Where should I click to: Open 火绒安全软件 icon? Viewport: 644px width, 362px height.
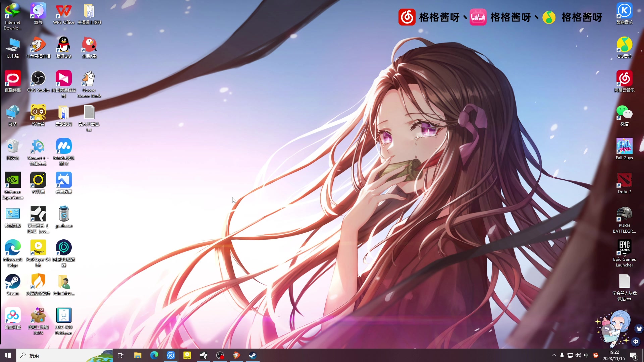(38, 284)
